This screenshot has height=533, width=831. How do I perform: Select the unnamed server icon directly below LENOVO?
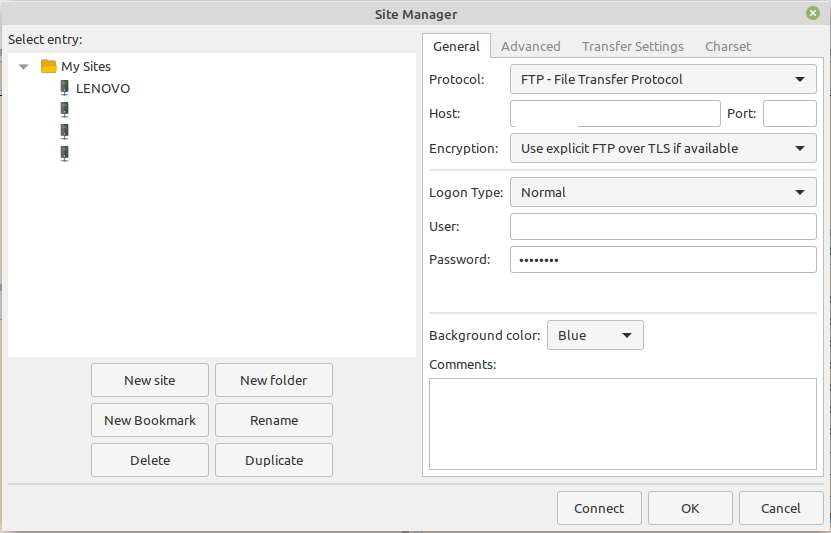(x=64, y=110)
